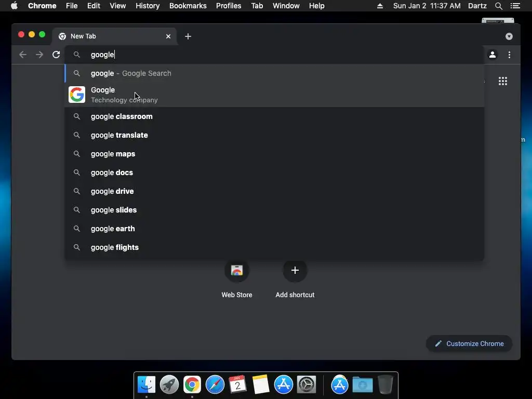Select Google Technology company suggestion

[x=274, y=95]
